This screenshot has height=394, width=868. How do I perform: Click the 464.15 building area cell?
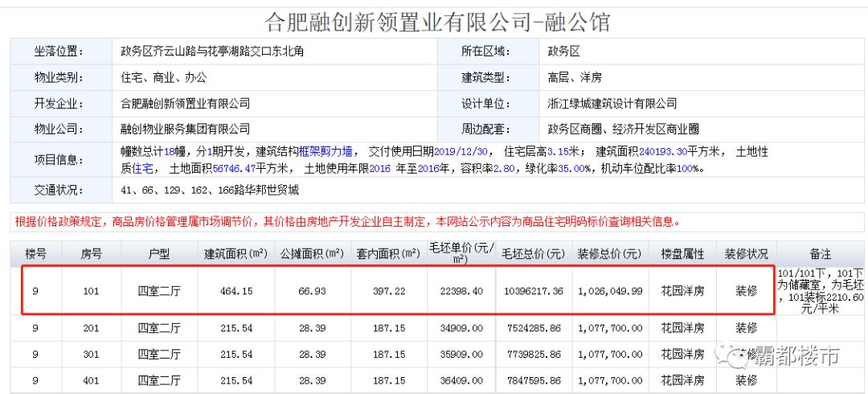tap(235, 291)
